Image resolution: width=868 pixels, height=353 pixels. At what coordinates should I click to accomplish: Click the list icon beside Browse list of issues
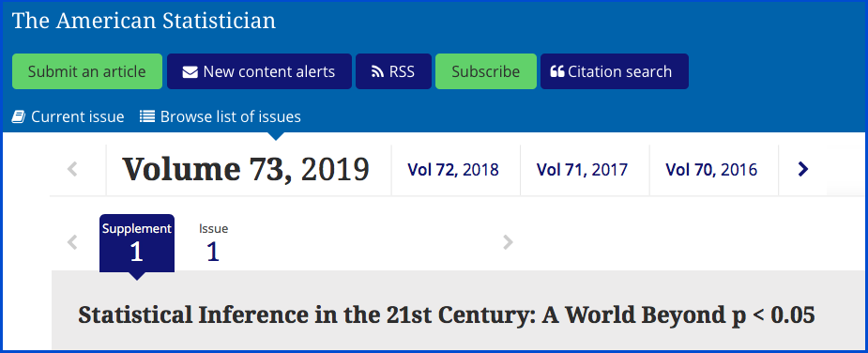coord(146,116)
